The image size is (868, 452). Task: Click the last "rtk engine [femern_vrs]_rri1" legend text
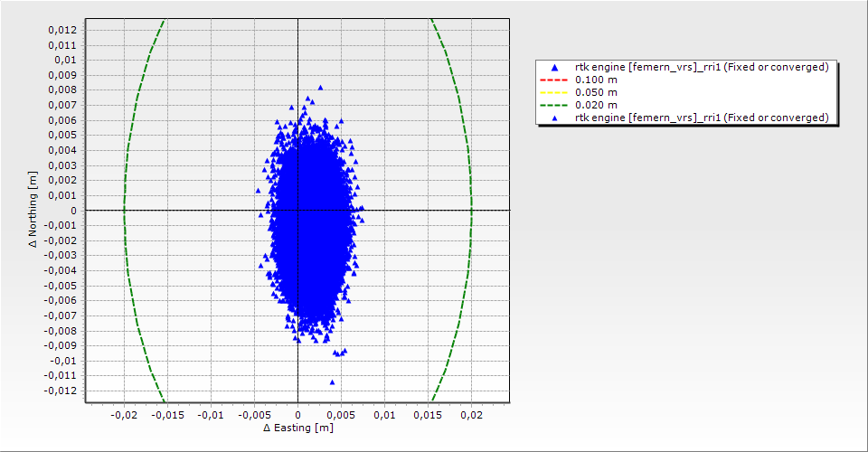point(702,118)
